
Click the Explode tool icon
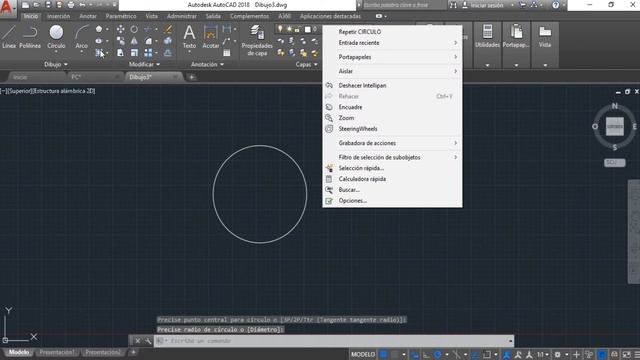[168, 41]
